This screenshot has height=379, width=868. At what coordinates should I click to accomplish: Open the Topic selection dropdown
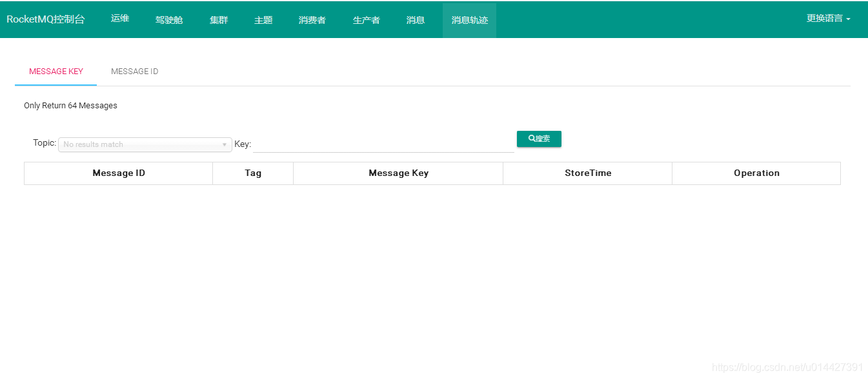145,144
